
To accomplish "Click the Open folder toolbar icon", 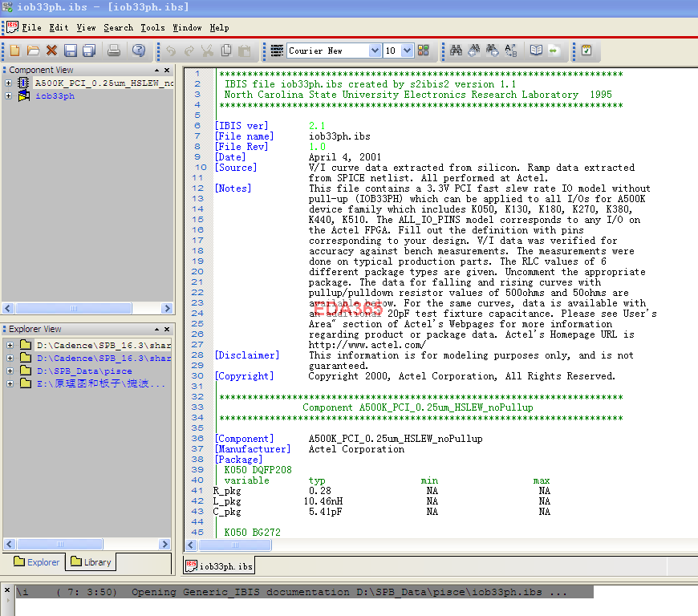I will pyautogui.click(x=33, y=51).
